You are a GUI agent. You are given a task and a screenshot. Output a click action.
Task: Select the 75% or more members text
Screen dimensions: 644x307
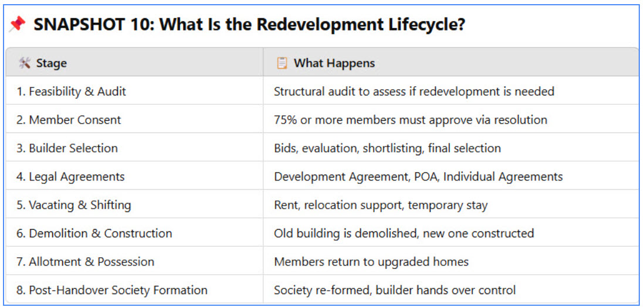point(411,120)
